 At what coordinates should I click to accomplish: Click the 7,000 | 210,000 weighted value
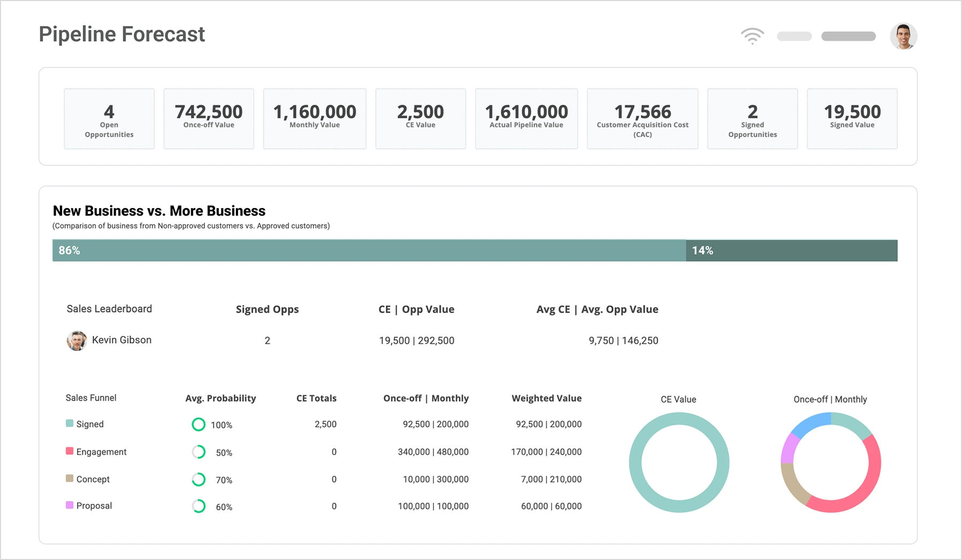tap(551, 479)
